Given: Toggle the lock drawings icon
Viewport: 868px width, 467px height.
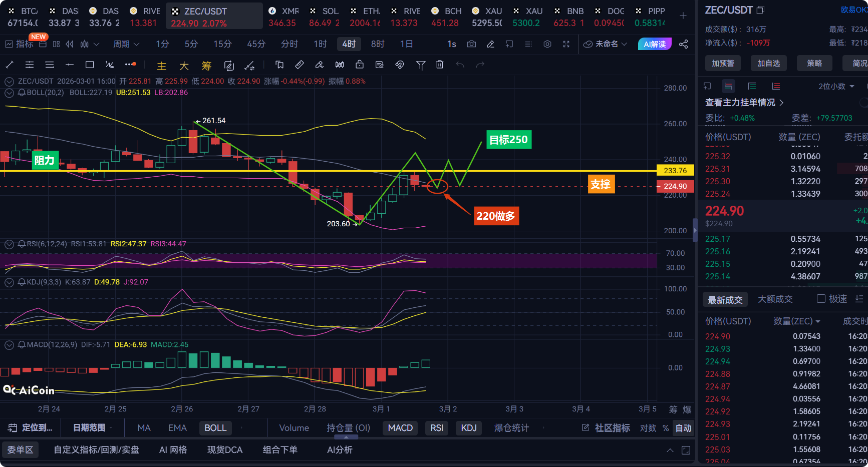Looking at the screenshot, I should coord(360,65).
